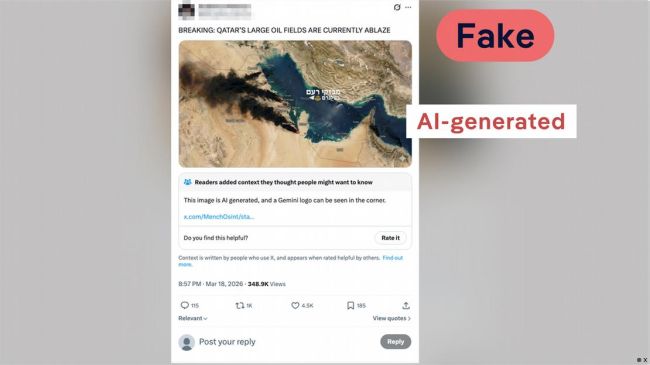This screenshot has height=365, width=650.
Task: Click the reply comment bubble icon
Action: (184, 305)
